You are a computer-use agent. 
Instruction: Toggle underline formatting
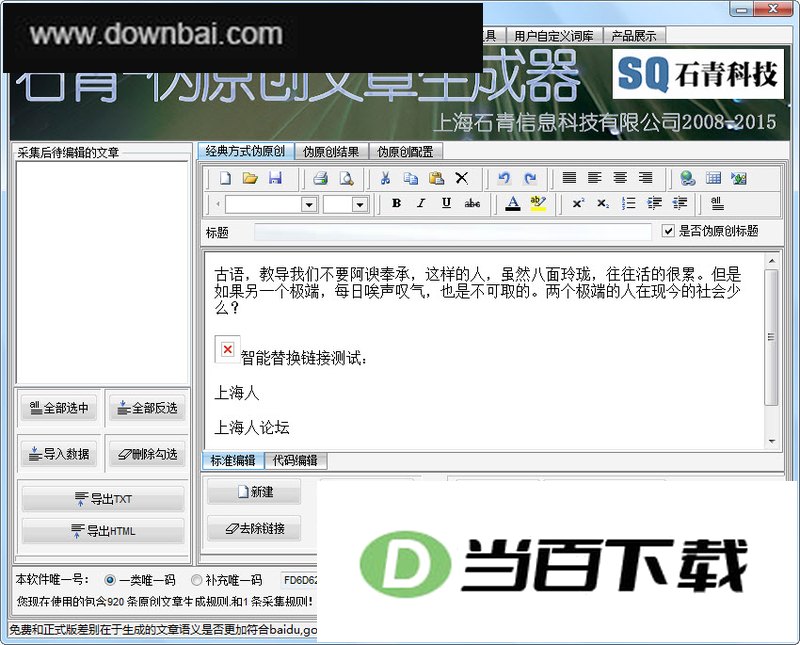[446, 203]
